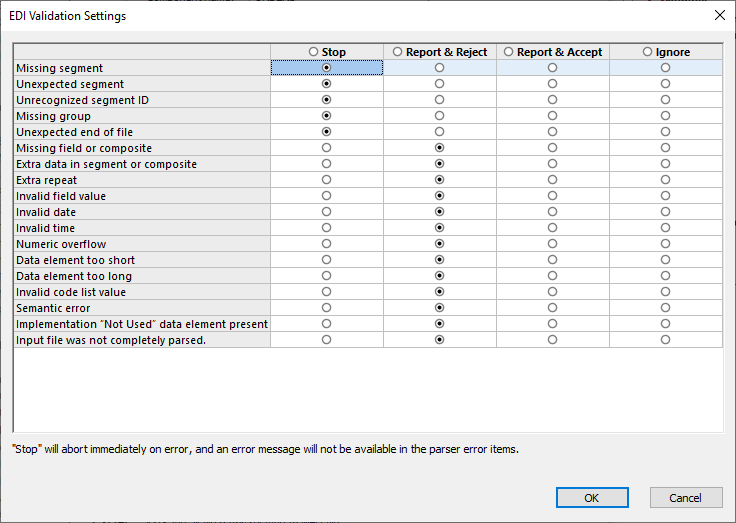Choose Ignore for Invalid code list value
This screenshot has height=523, width=736.
tap(665, 292)
